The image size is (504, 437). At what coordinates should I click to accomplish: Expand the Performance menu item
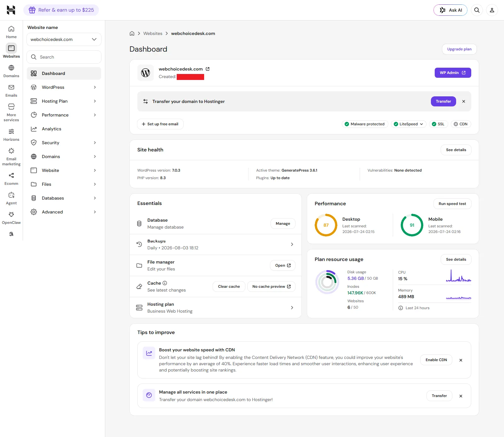coord(64,115)
